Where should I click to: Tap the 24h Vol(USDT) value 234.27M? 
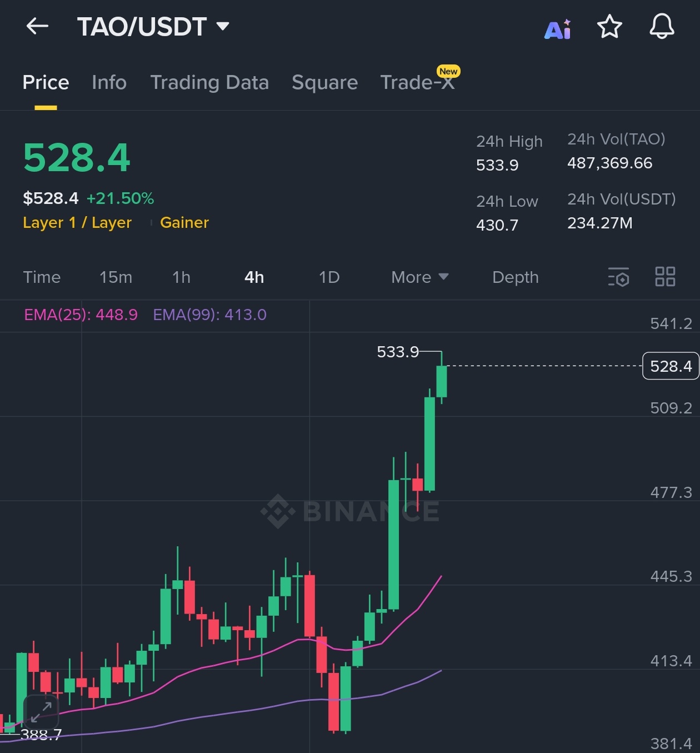click(x=600, y=223)
